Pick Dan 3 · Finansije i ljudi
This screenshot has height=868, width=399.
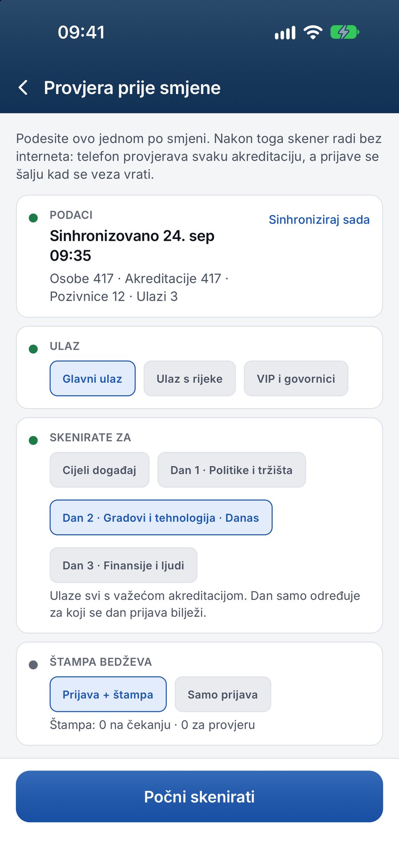click(123, 565)
